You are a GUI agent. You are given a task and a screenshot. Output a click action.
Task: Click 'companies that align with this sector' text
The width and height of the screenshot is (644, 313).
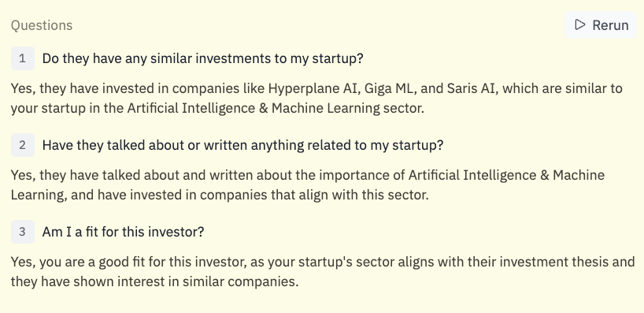(x=314, y=195)
